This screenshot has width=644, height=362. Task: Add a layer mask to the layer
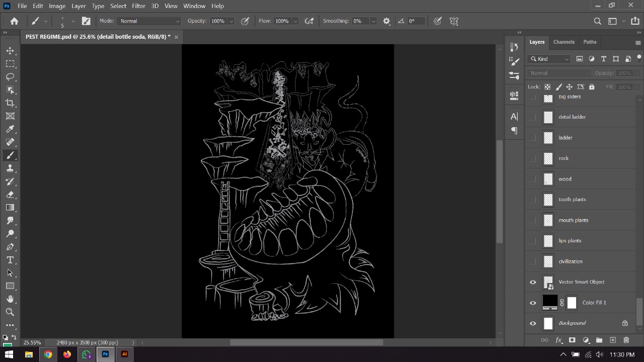tap(572, 340)
